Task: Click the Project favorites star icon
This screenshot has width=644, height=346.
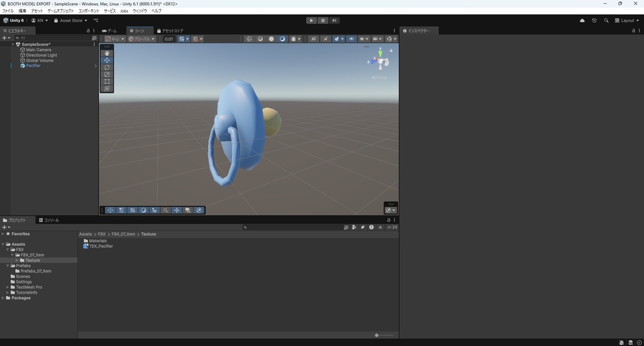Action: 380,227
